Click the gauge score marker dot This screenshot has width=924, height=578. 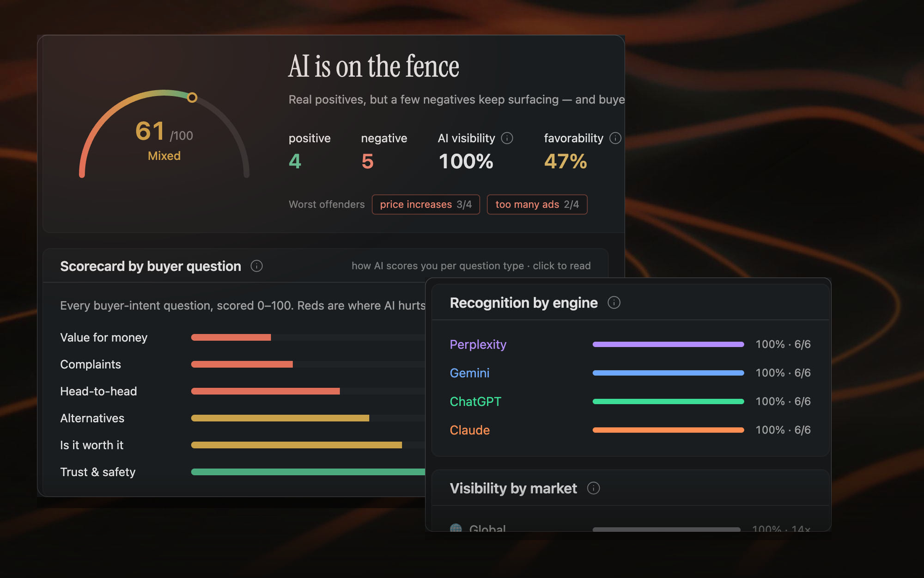pyautogui.click(x=192, y=98)
